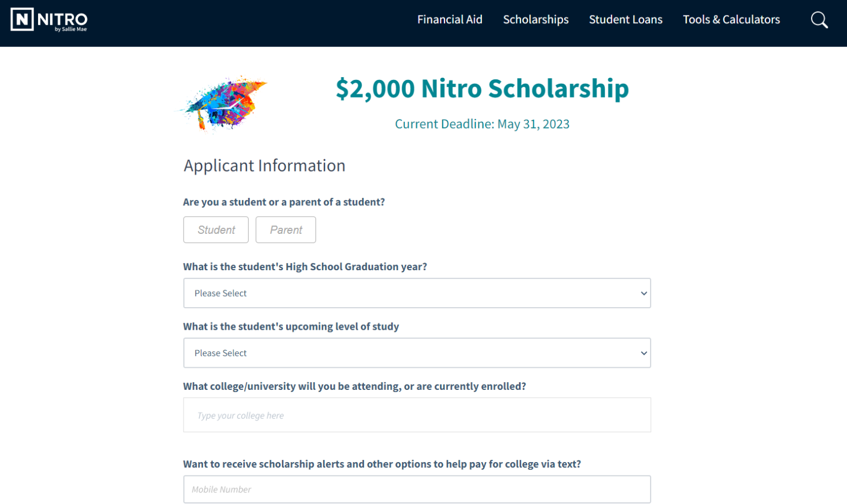The height and width of the screenshot is (504, 847).
Task: Choose the Parent option
Action: [x=286, y=230]
